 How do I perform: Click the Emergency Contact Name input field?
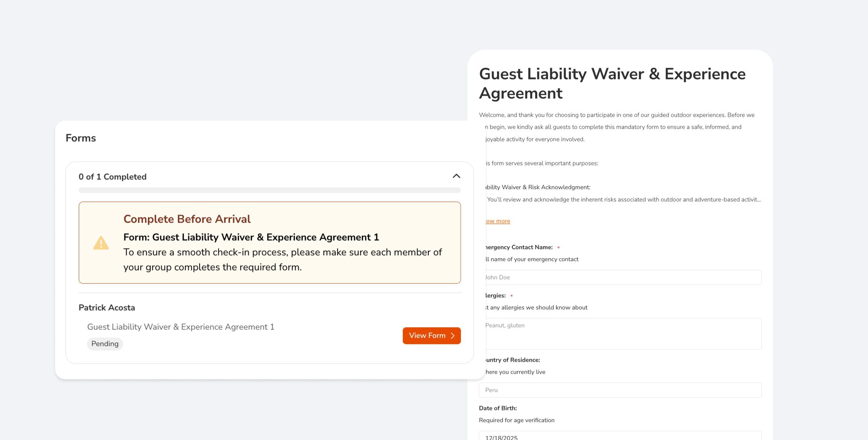click(x=621, y=277)
